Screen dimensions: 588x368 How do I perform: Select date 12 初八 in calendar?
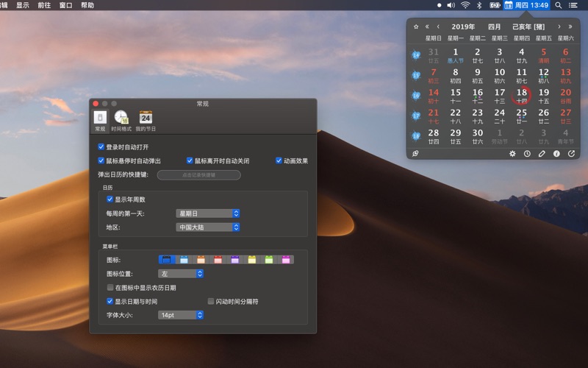(x=544, y=76)
